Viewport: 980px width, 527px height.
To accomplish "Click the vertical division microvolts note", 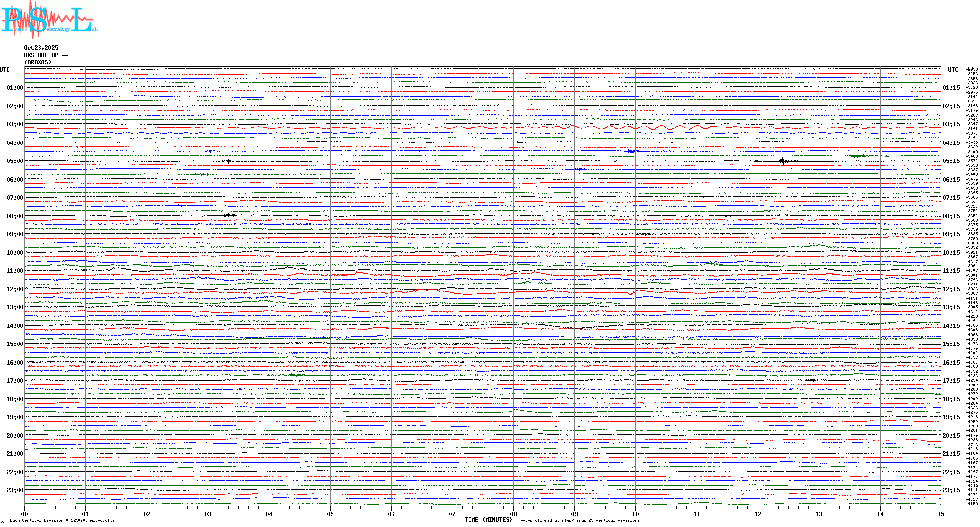I will coord(62,520).
